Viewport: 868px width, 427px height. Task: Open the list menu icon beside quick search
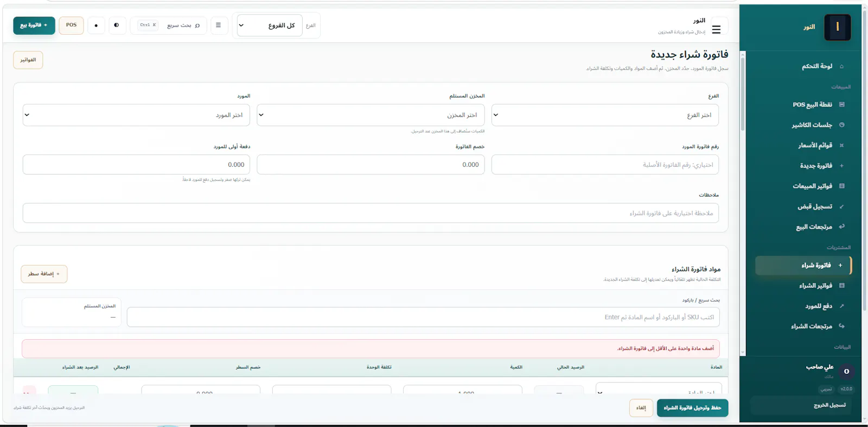click(x=219, y=25)
